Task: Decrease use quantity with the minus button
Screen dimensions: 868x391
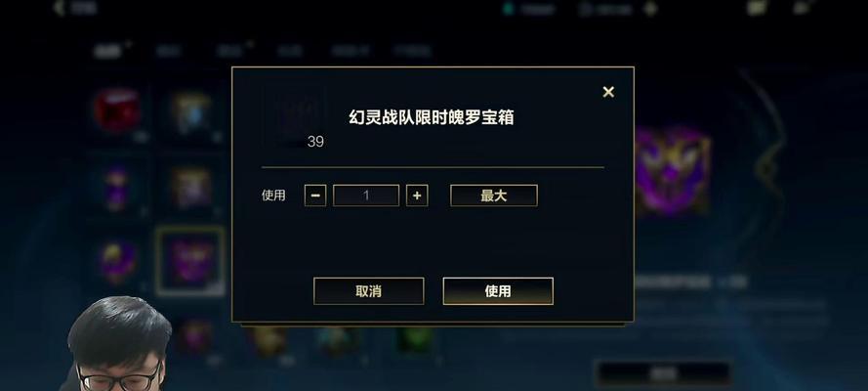Action: (315, 195)
